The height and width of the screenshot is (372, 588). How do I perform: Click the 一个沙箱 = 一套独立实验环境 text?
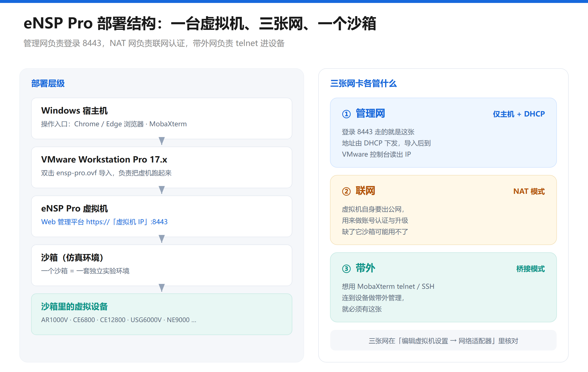(85, 271)
